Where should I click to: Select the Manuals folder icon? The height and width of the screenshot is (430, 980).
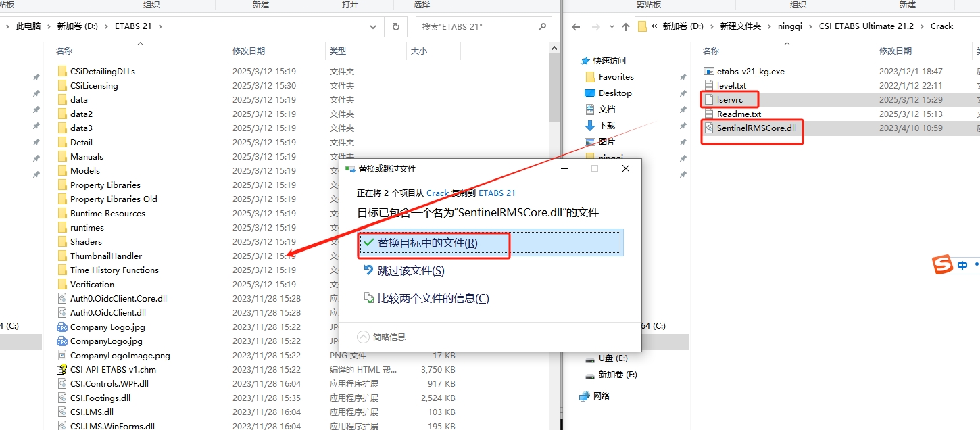click(x=62, y=157)
